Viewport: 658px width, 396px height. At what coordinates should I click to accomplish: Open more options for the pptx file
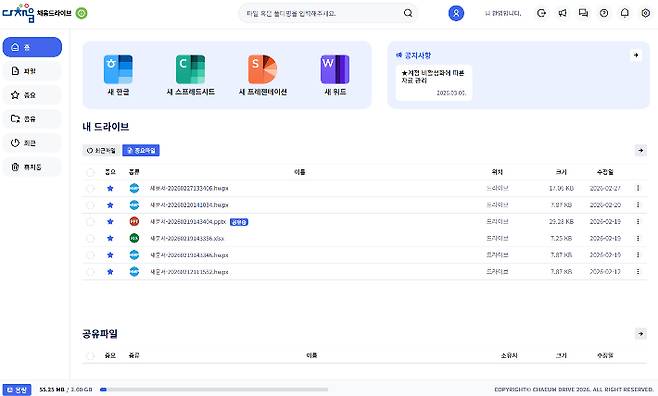tap(638, 221)
